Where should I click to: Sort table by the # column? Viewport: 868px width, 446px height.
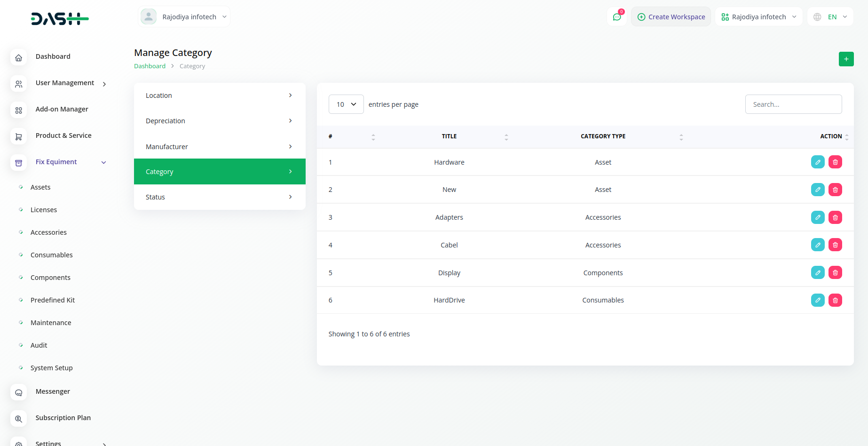(x=373, y=137)
